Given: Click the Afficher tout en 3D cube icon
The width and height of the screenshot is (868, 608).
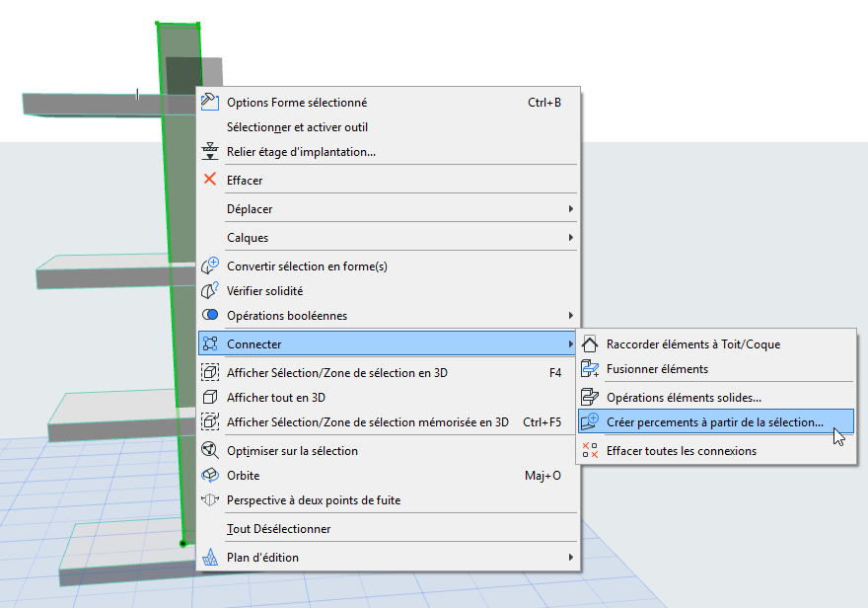Looking at the screenshot, I should [210, 397].
